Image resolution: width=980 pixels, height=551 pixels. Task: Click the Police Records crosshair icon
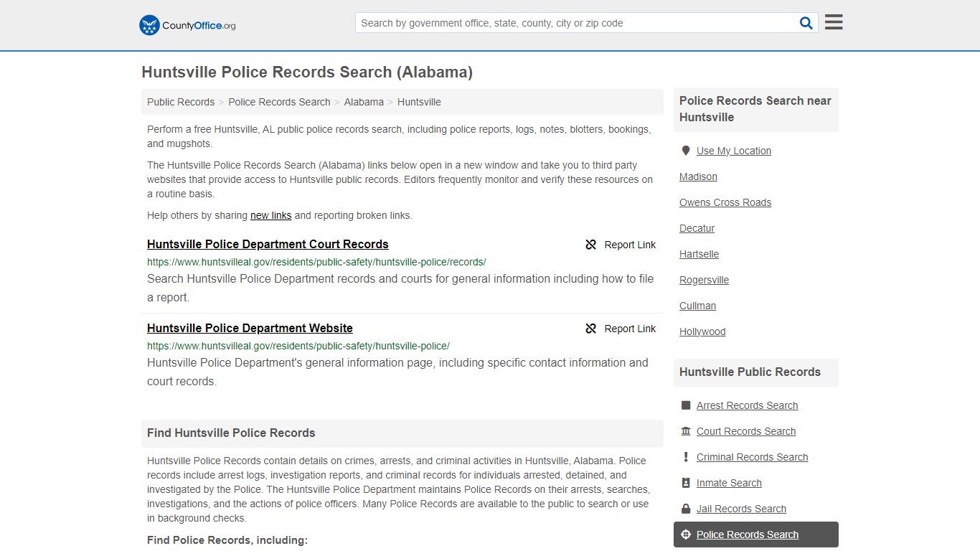pos(685,534)
